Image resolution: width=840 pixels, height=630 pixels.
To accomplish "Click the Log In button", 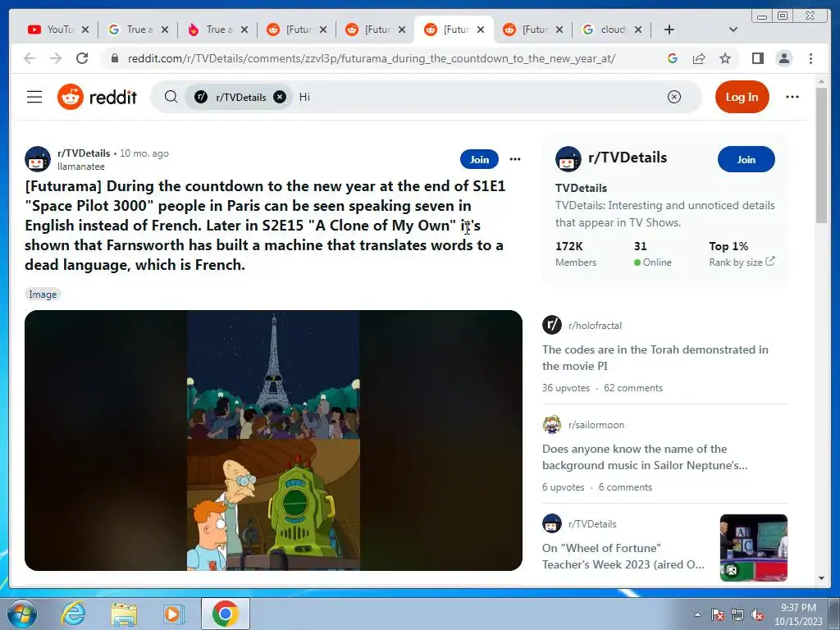I will point(742,97).
